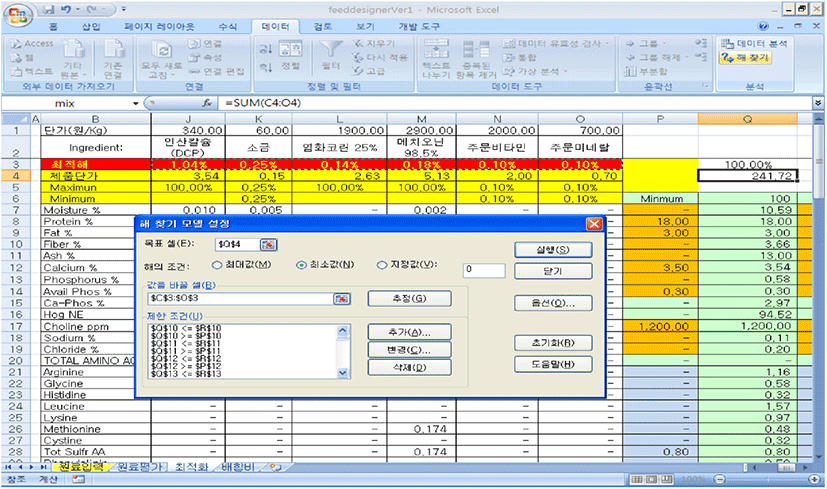This screenshot has width=827, height=489.
Task: Select the 최소값(N) radio button
Action: click(x=301, y=265)
